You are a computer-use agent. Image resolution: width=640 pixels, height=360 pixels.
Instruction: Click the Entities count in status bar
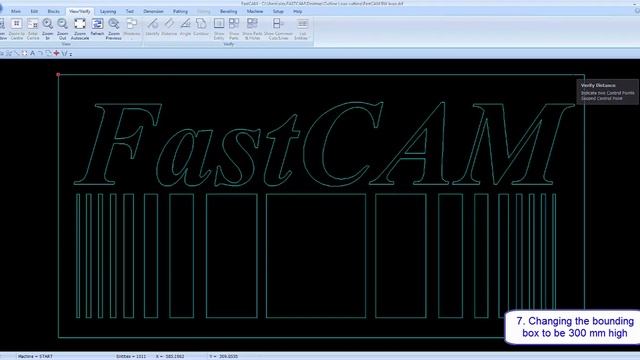coord(131,356)
